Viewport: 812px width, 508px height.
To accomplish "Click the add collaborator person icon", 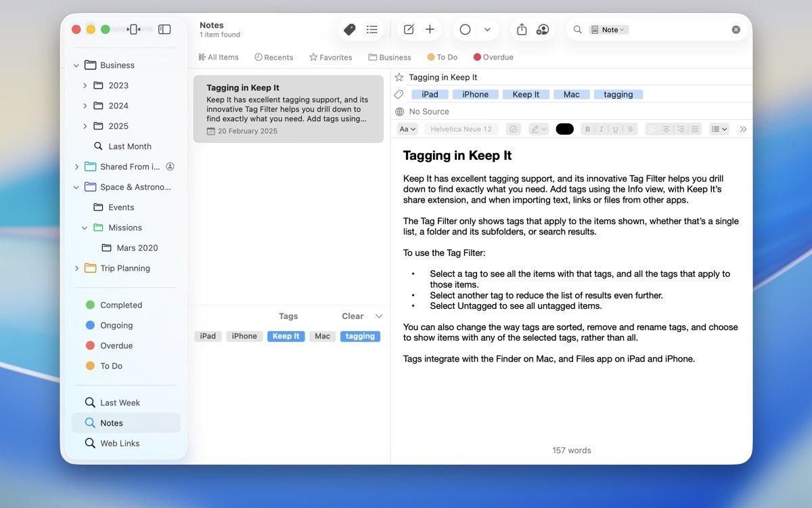I will pos(543,30).
